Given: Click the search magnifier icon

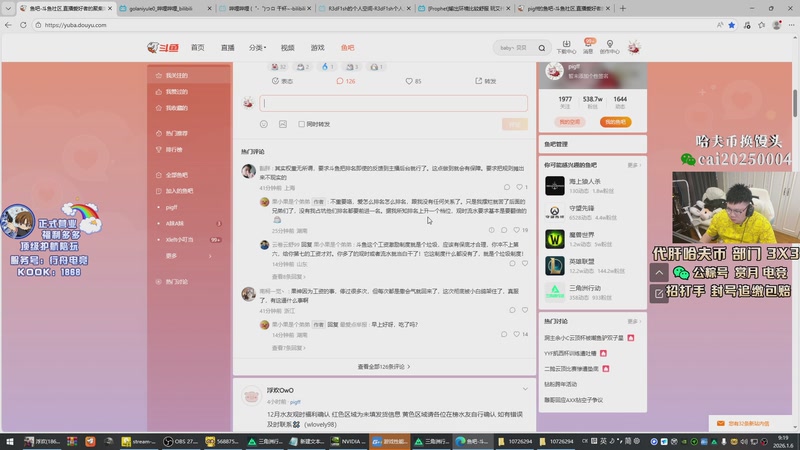Looking at the screenshot, I should [541, 48].
